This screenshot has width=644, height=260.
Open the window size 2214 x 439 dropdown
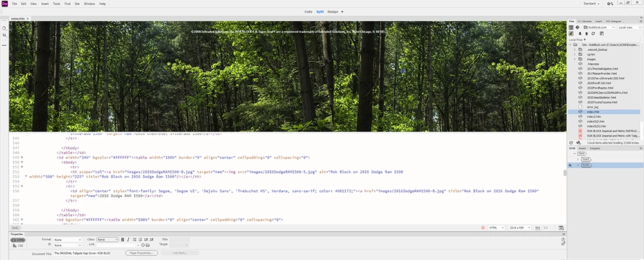coord(520,228)
